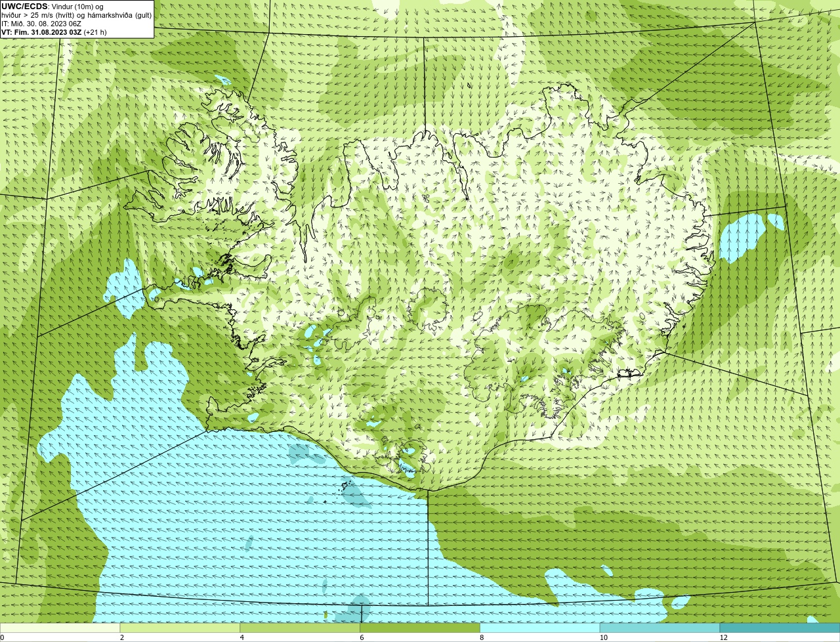Click the '10' label under the color bar
This screenshot has width=840, height=642.
(x=603, y=637)
